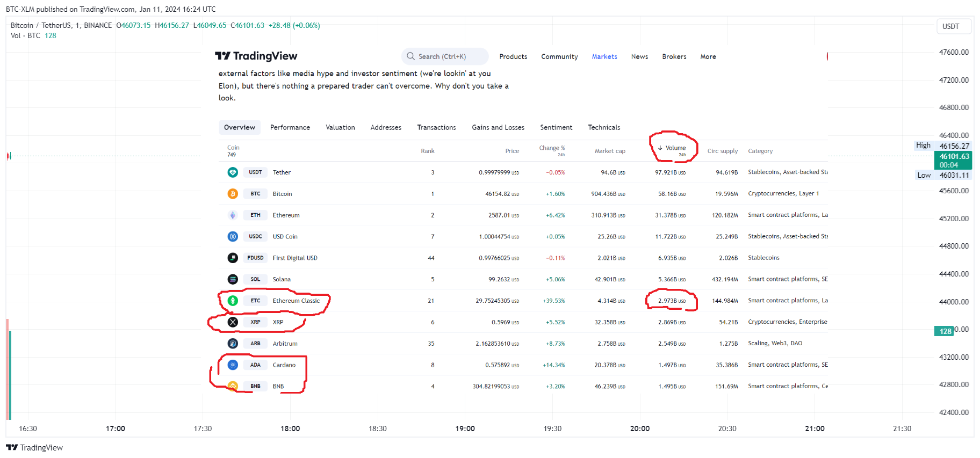Viewport: 980px width, 458px height.
Task: Sort the table by the Price column
Action: [x=512, y=151]
